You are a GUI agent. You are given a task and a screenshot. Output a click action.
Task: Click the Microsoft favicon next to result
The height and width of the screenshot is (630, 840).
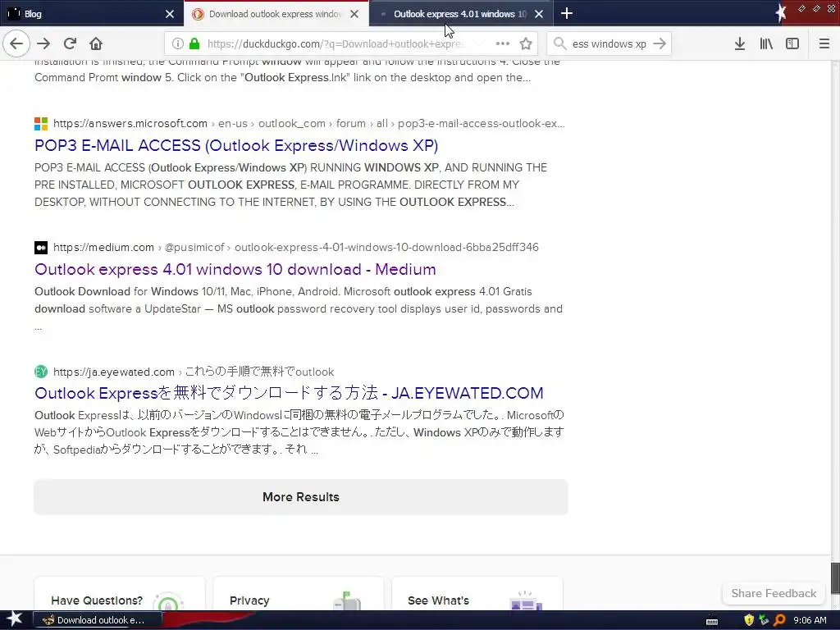point(41,124)
